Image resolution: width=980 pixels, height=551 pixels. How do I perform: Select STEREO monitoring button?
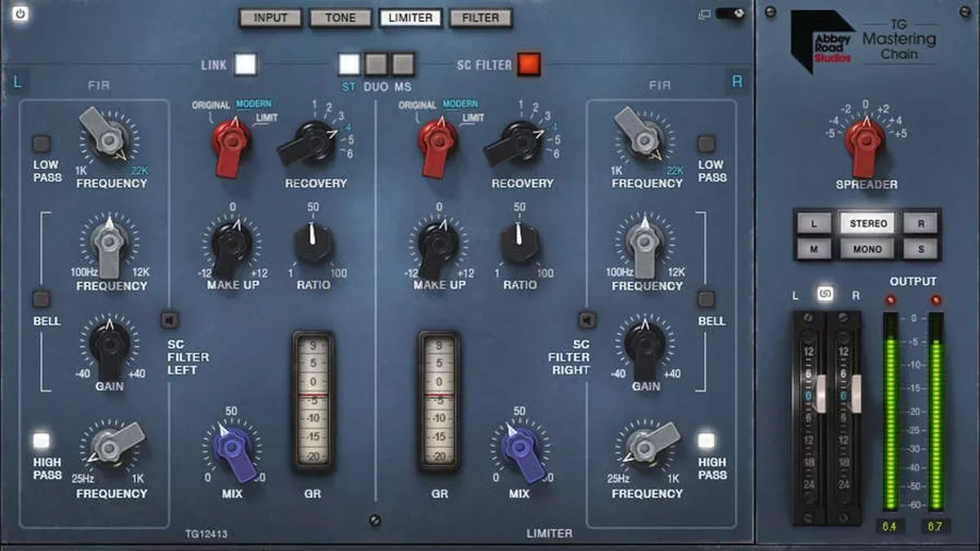[x=868, y=223]
